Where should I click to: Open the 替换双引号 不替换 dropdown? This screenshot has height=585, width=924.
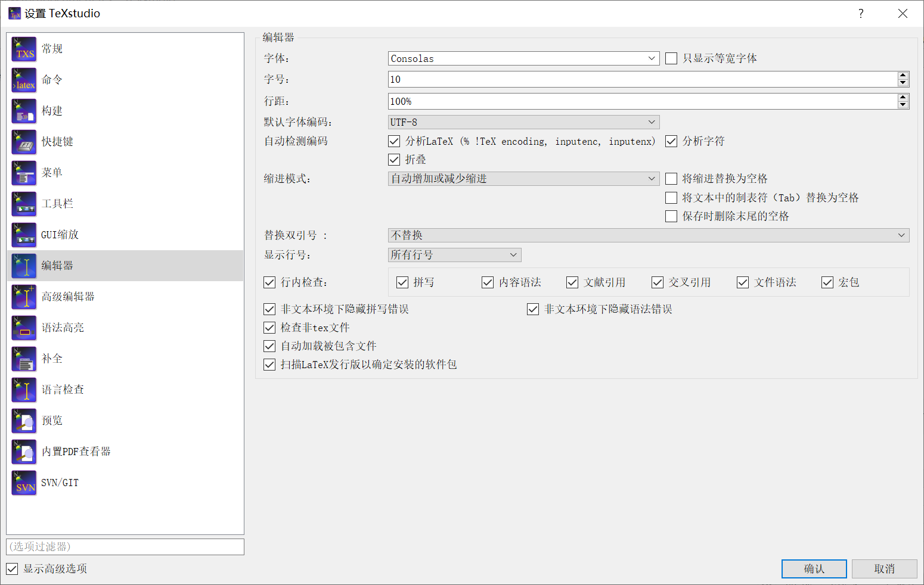[x=649, y=235]
